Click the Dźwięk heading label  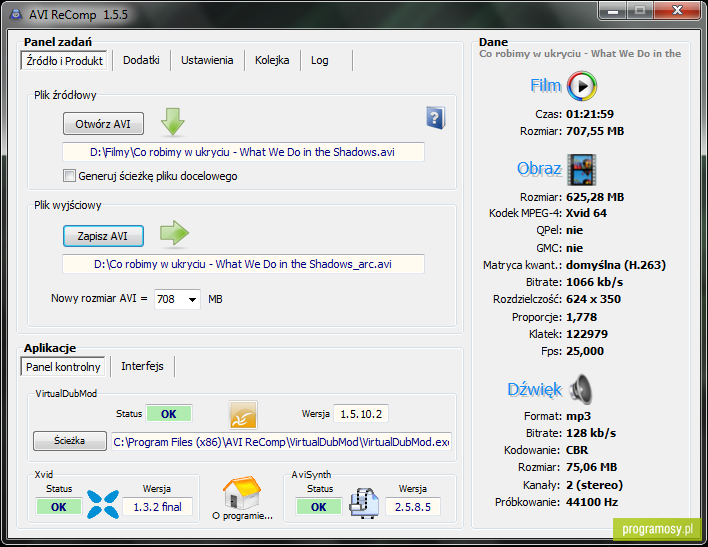pyautogui.click(x=535, y=389)
